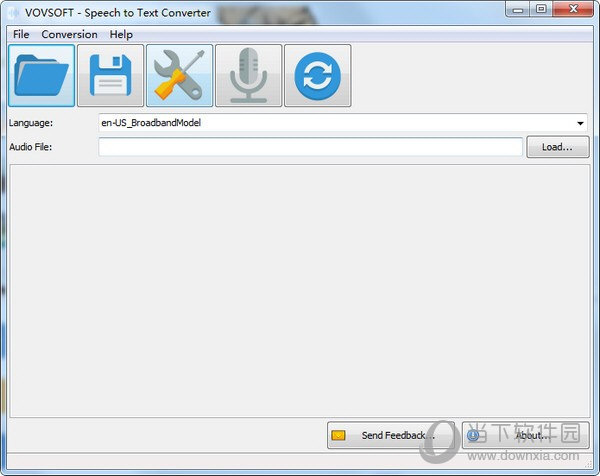The image size is (600, 476).
Task: Click the app icon in the title bar
Action: tap(14, 13)
